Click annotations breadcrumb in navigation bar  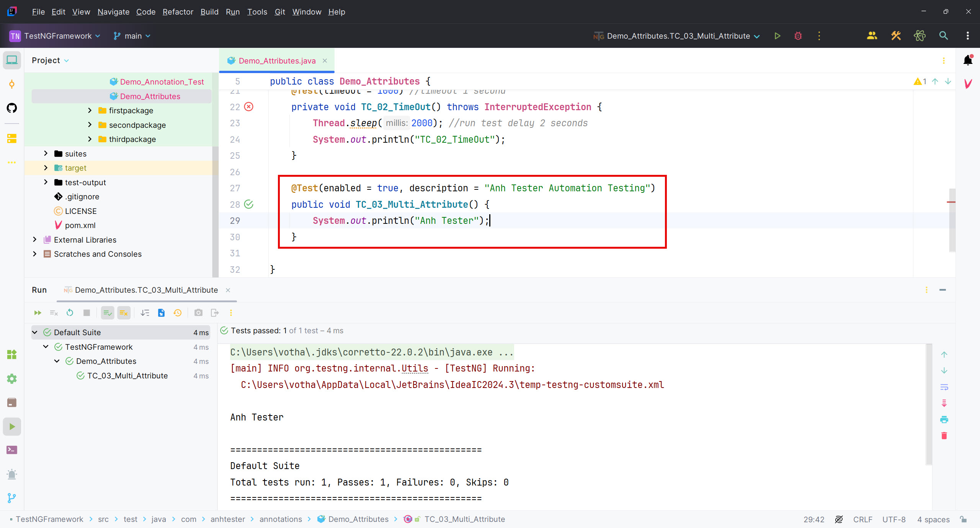(x=281, y=519)
